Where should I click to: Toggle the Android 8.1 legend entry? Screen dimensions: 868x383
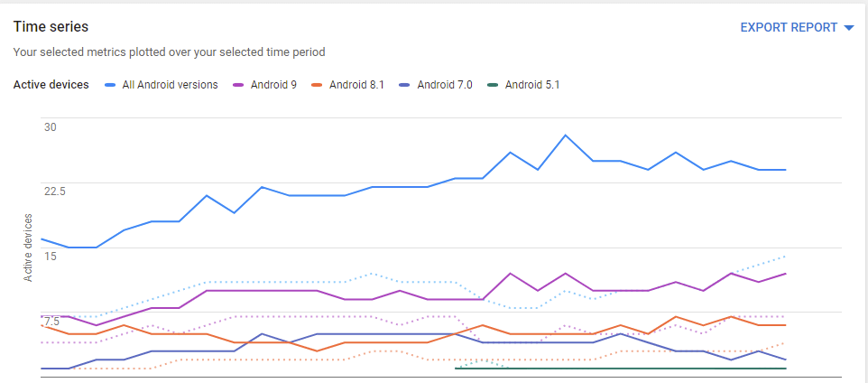pos(349,85)
